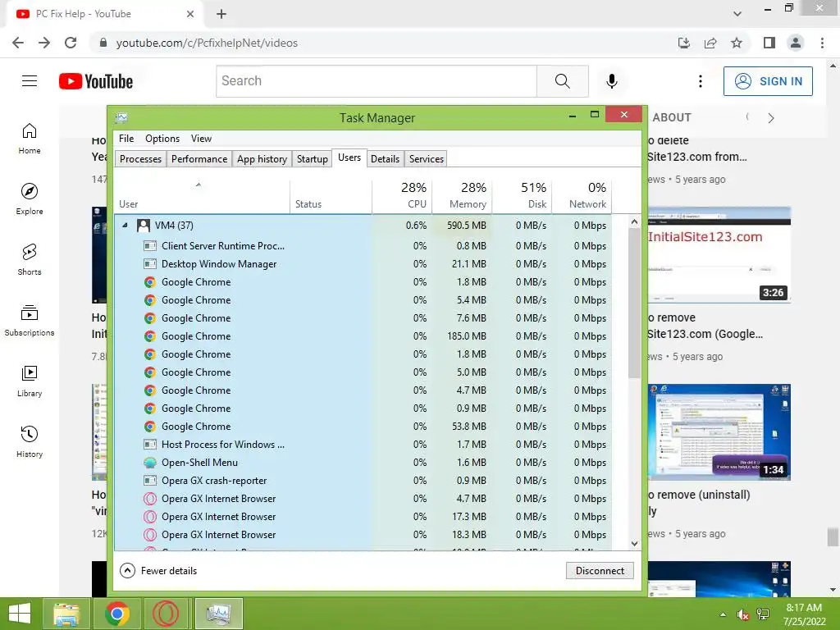Viewport: 840px width, 630px height.
Task: Open the InitialSite123.com video thumbnail
Action: [719, 254]
